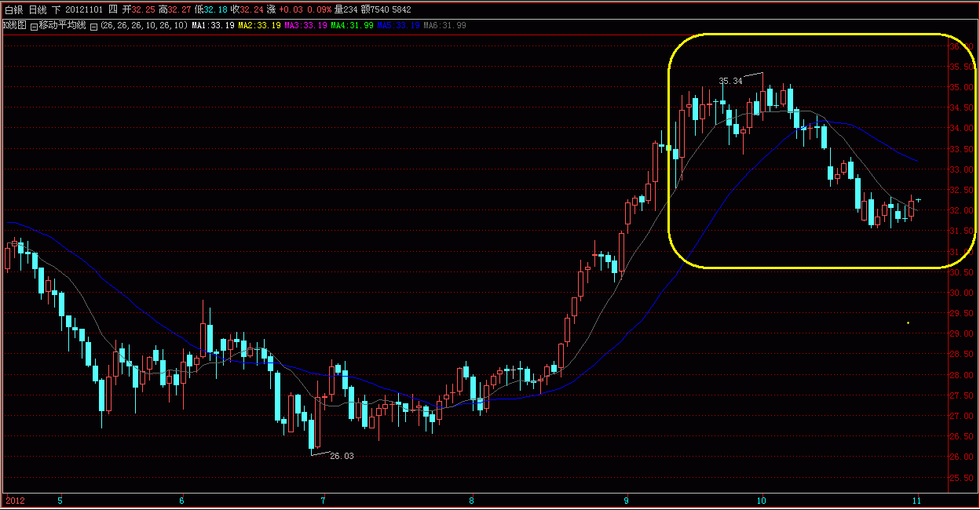Select the K线图 label
The image size is (980, 510).
point(14,26)
